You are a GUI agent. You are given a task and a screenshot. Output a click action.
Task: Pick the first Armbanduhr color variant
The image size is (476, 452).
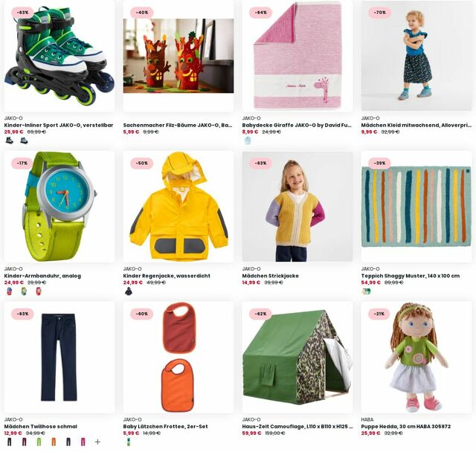click(x=10, y=291)
